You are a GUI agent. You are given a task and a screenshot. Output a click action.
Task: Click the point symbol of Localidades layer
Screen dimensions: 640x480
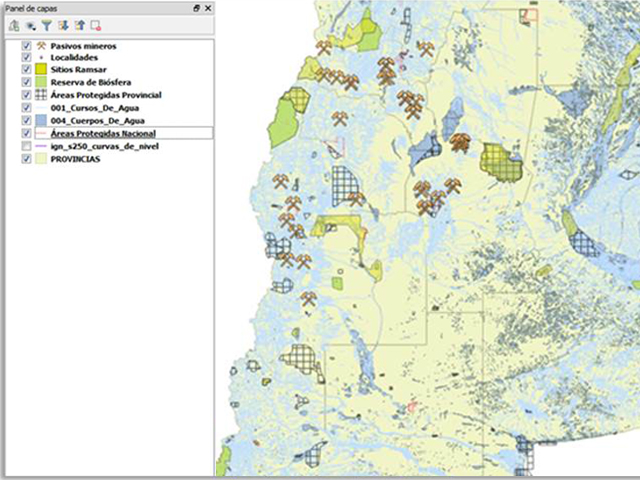coord(41,58)
